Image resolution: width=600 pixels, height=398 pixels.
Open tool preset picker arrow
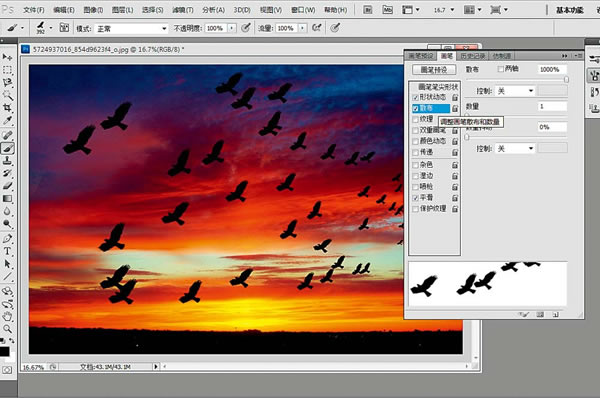[22, 28]
